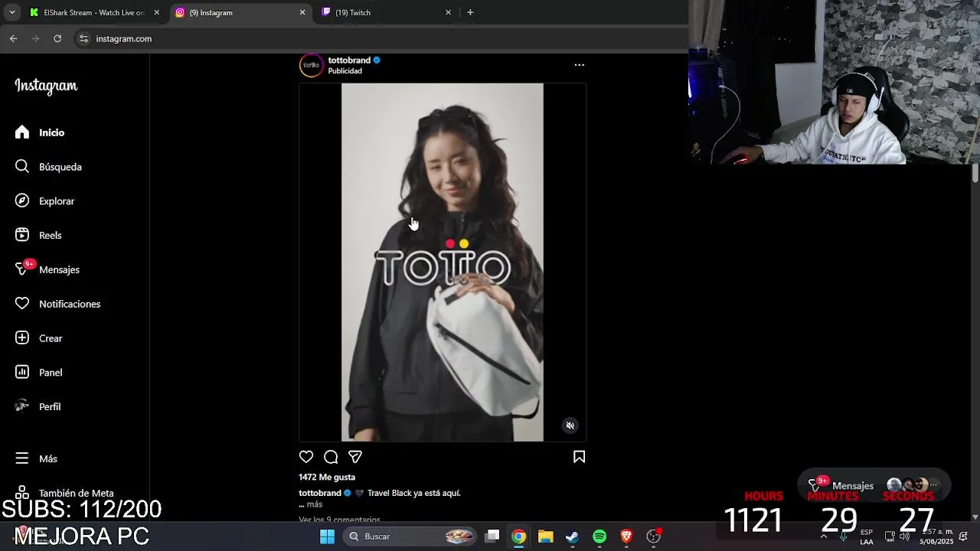Open Spotify from taskbar
The height and width of the screenshot is (551, 980).
(599, 536)
